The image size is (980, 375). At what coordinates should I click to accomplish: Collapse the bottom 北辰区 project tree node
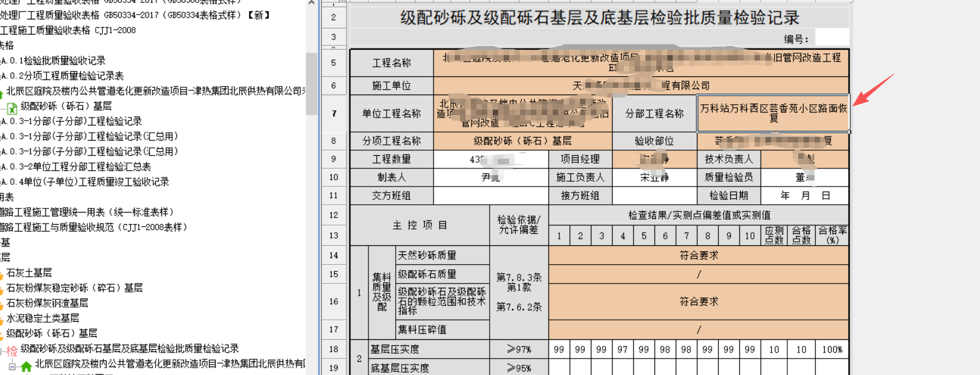click(x=12, y=365)
